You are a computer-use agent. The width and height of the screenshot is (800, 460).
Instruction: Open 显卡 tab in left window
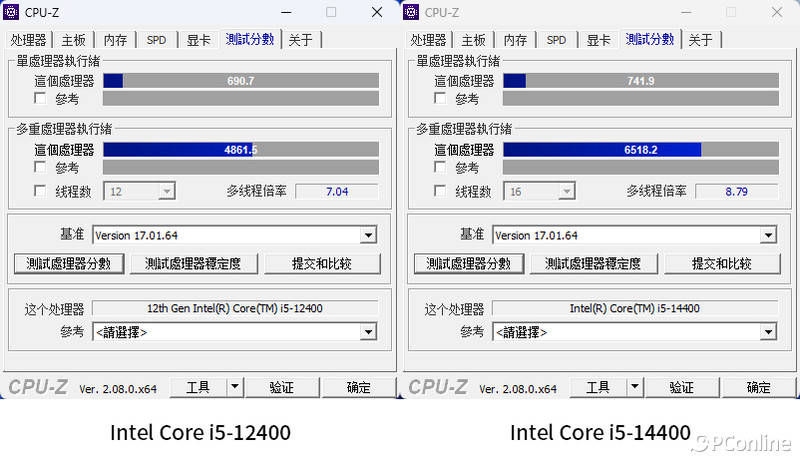198,40
